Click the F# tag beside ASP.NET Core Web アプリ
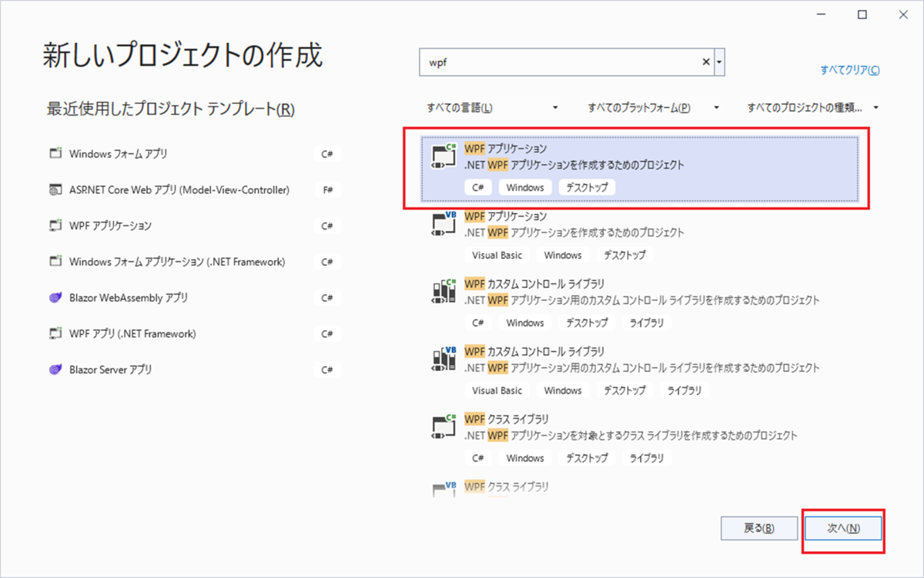The image size is (924, 578). (x=327, y=190)
